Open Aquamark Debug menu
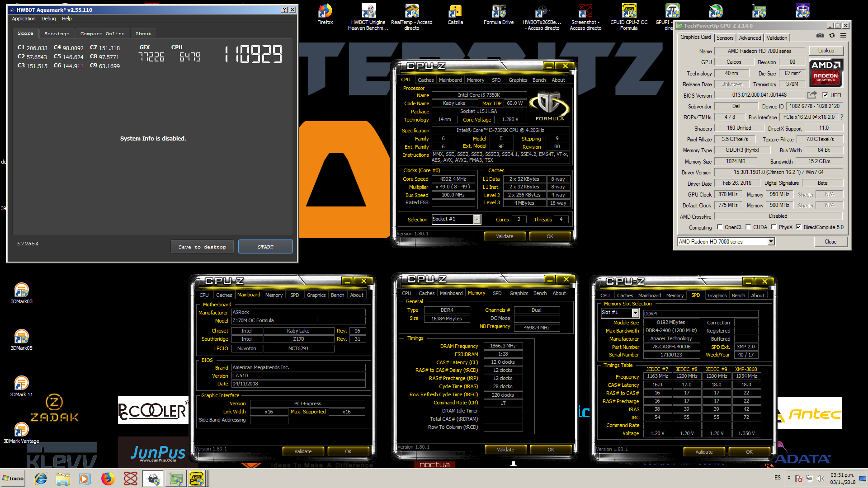This screenshot has height=488, width=868. point(48,19)
